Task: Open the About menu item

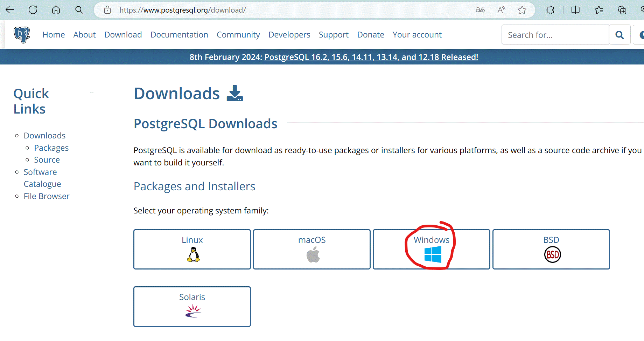Action: tap(84, 35)
